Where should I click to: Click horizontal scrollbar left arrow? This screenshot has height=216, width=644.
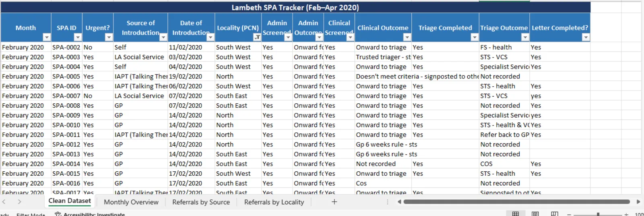[x=399, y=202]
